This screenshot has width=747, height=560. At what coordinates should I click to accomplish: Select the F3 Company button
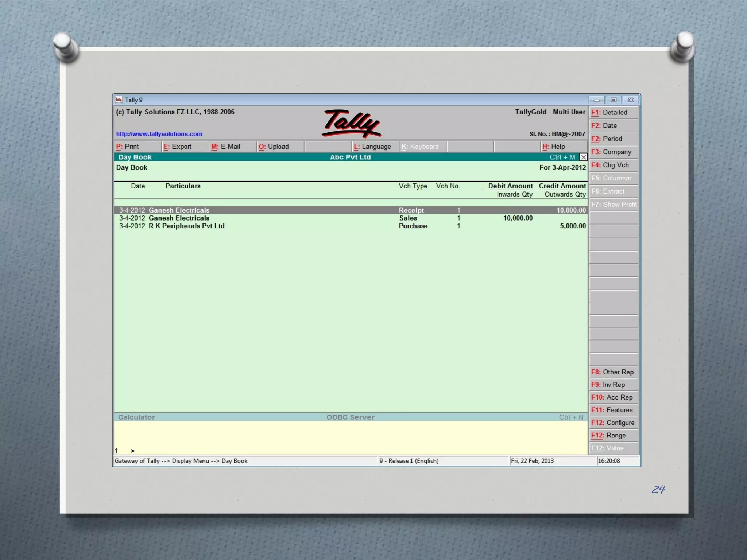pyautogui.click(x=614, y=152)
